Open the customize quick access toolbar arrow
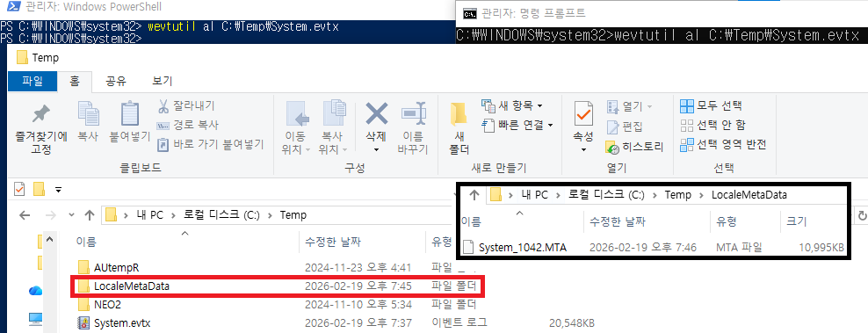Image resolution: width=868 pixels, height=333 pixels. pos(58,190)
